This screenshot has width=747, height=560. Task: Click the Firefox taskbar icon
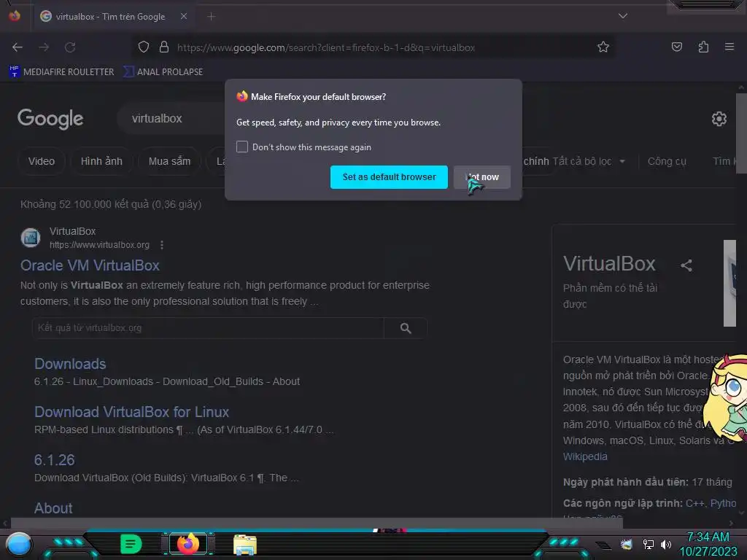click(x=188, y=544)
